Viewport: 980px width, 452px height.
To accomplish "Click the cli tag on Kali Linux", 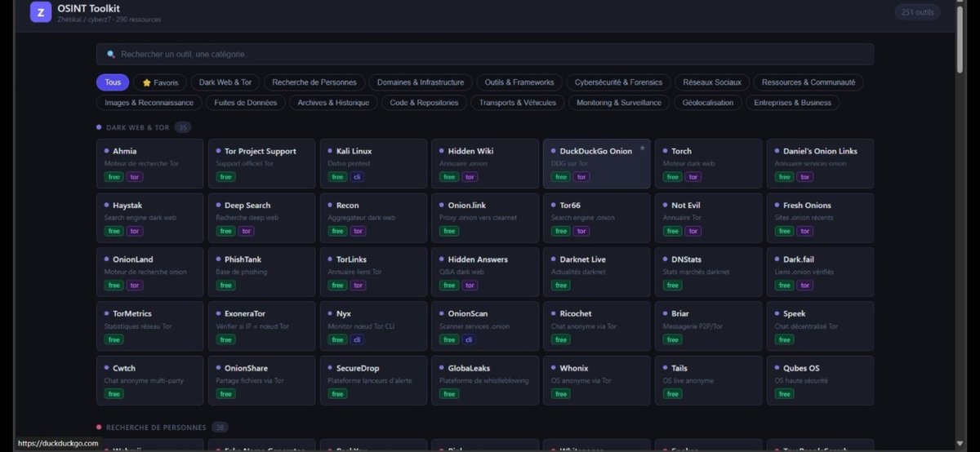I will (357, 176).
